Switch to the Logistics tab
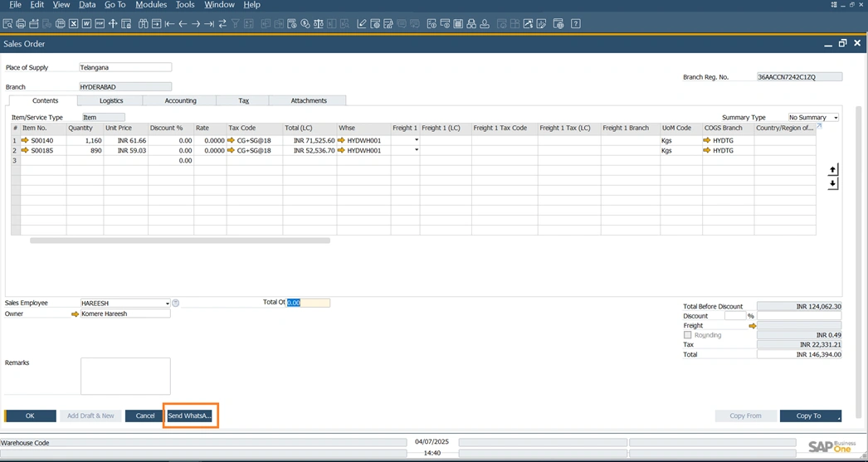 point(111,100)
